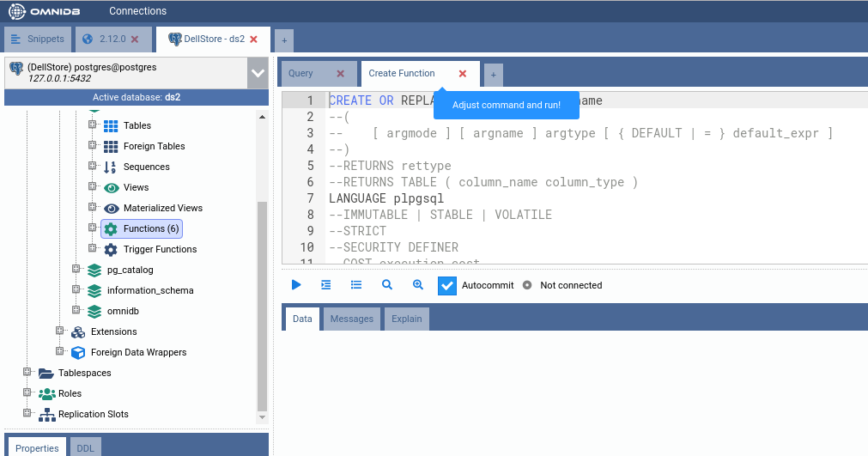868x456 pixels.
Task: Open the command history list icon
Action: (356, 285)
